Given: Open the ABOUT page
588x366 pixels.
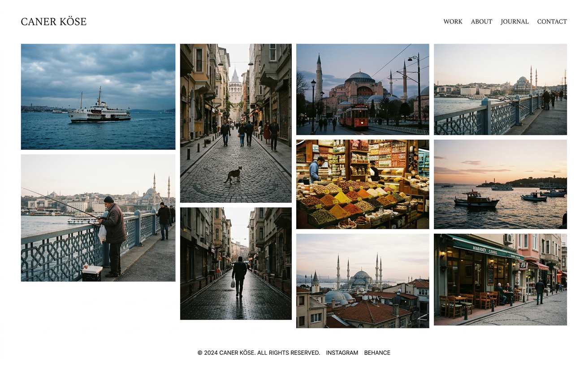Looking at the screenshot, I should pos(481,22).
